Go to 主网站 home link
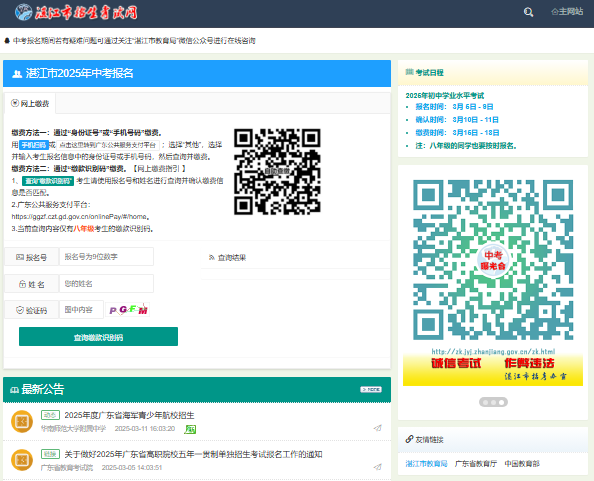 567,12
